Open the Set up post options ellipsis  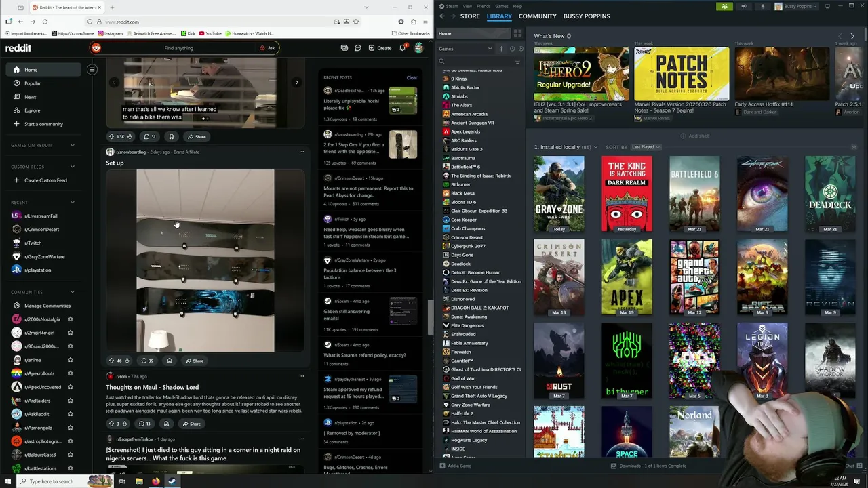click(302, 152)
